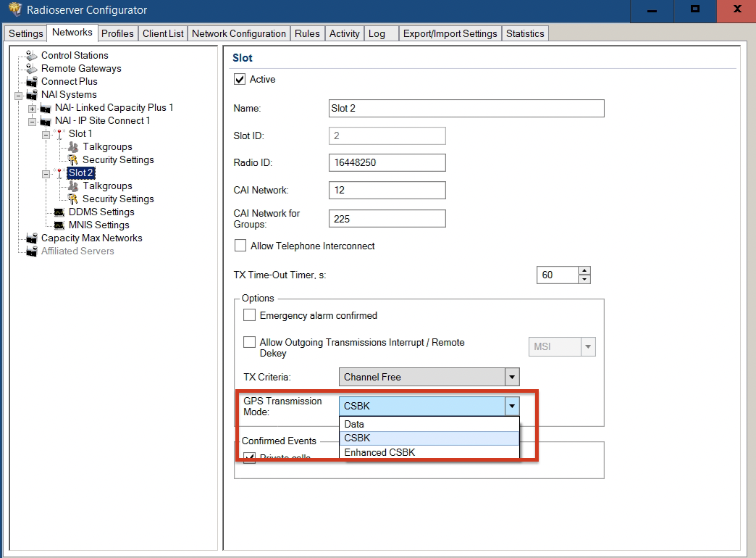Click the Slot 1 antenna icon
Viewport: 756px width, 558px height.
click(x=59, y=134)
